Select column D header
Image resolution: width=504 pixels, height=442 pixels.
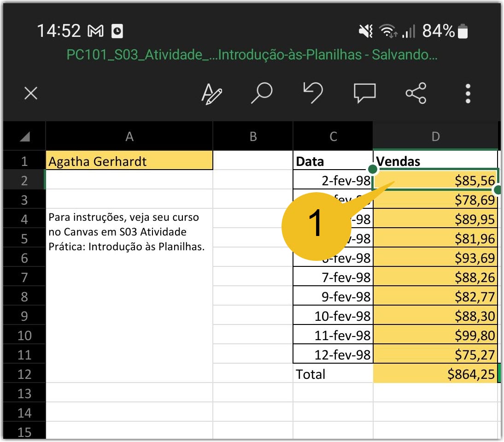(x=435, y=136)
